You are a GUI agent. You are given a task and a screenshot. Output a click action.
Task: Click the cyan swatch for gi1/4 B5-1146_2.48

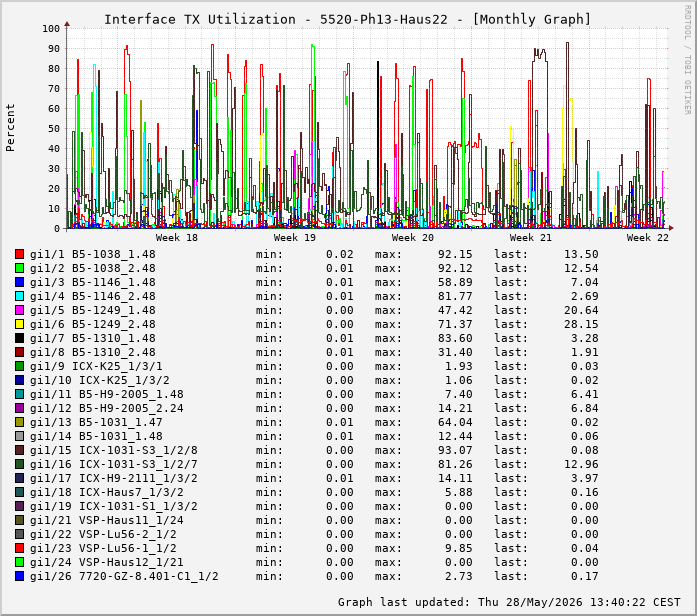[19, 296]
